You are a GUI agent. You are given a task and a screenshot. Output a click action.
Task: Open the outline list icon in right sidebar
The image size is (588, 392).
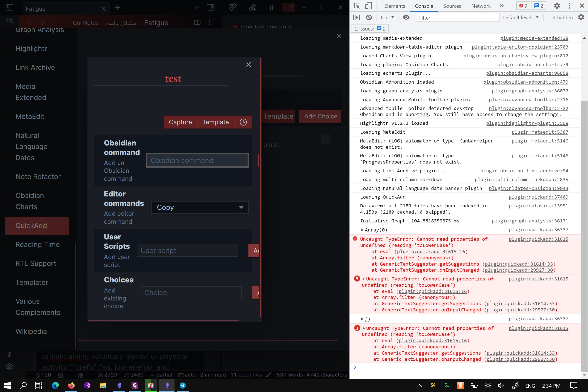(291, 7)
